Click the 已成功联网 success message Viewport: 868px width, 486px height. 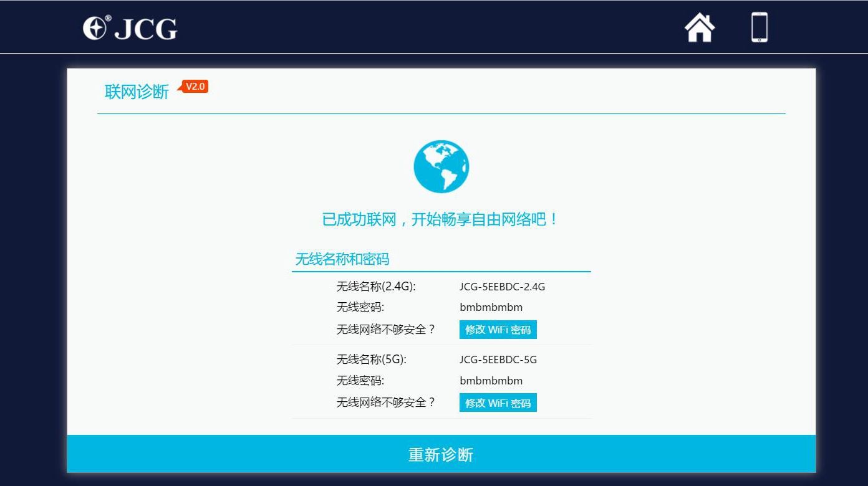[x=441, y=219]
